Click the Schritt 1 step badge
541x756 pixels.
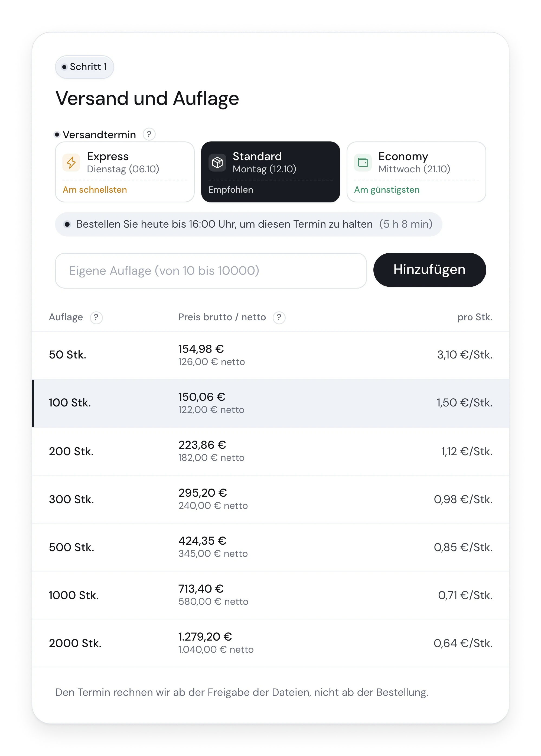click(84, 67)
